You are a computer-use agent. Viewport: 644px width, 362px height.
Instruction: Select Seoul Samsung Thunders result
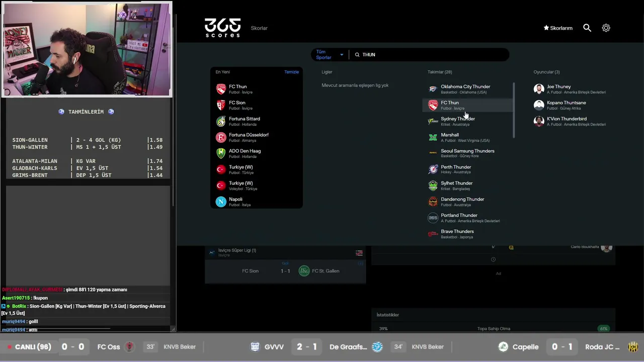click(x=468, y=153)
